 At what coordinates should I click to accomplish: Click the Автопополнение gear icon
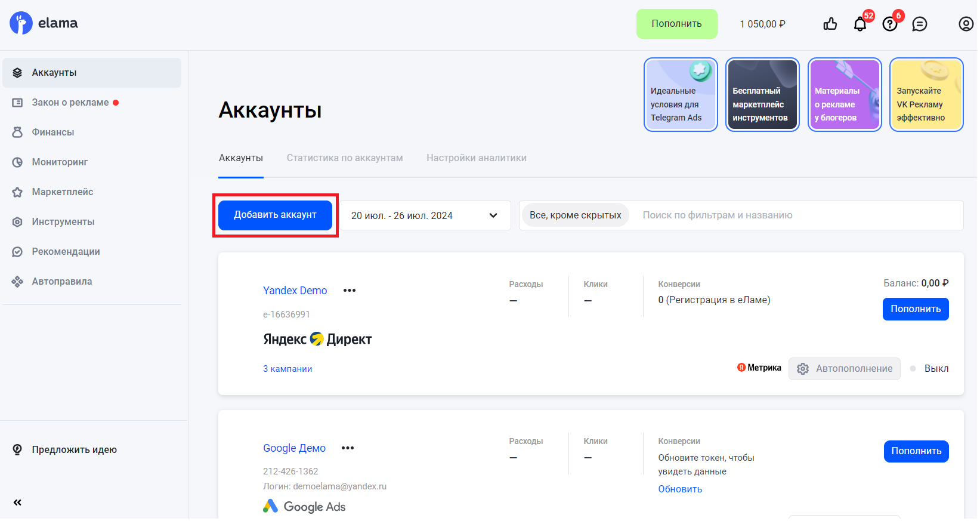pyautogui.click(x=803, y=369)
